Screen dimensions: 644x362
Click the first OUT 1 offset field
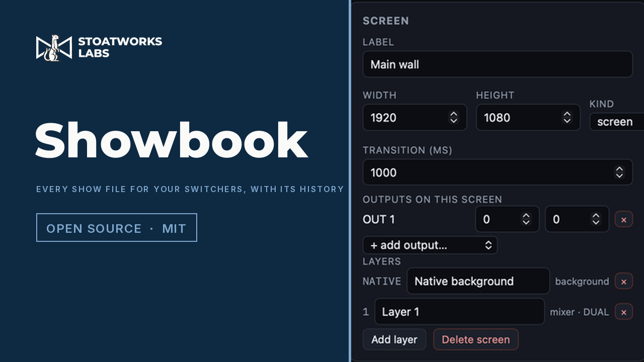(x=507, y=219)
